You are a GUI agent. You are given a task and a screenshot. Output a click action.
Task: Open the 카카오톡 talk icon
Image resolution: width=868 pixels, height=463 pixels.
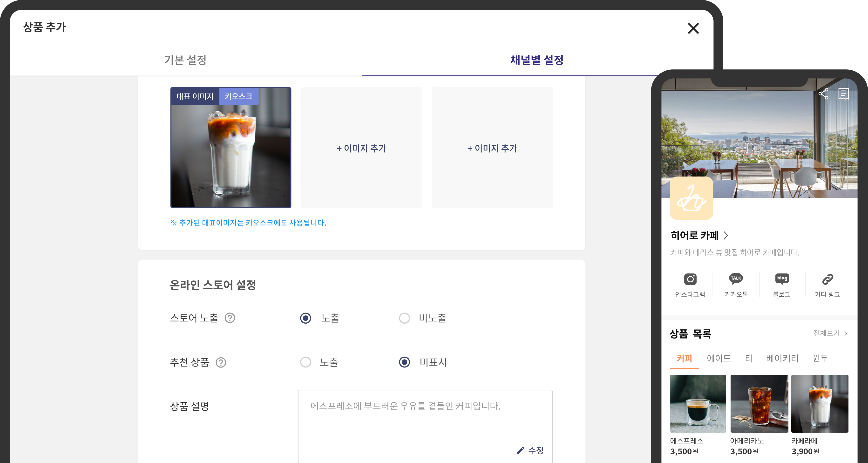click(x=736, y=279)
